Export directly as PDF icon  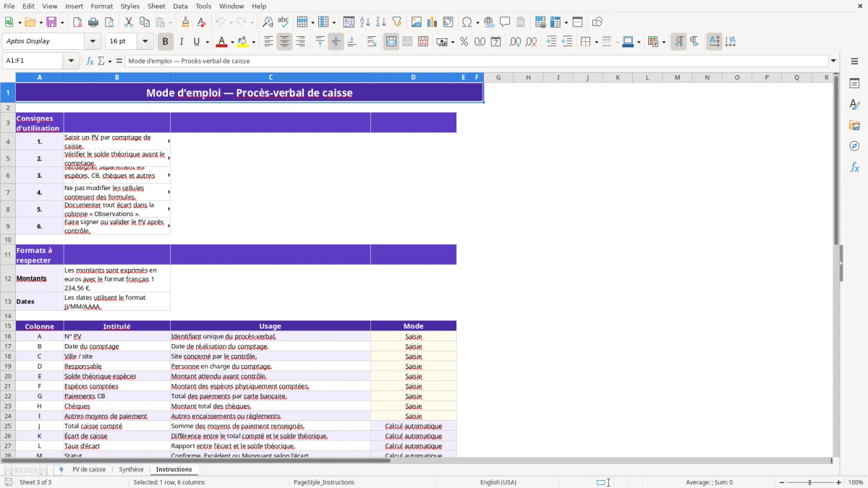click(77, 22)
